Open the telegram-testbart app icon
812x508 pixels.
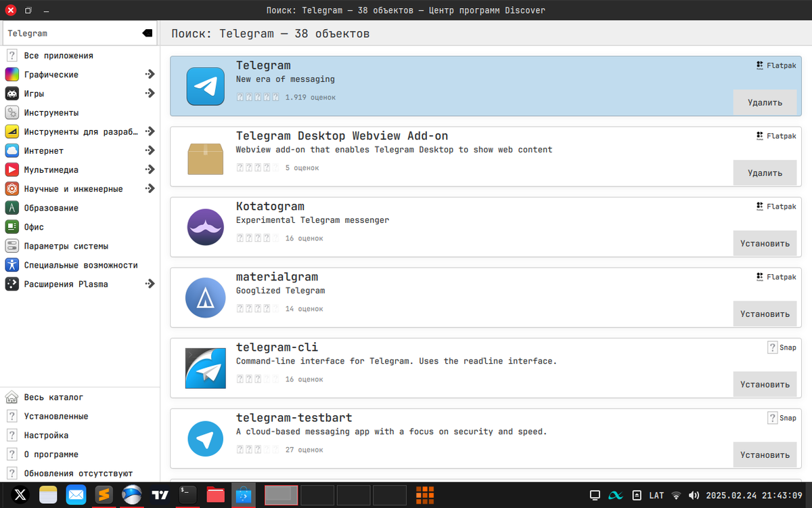pos(205,438)
